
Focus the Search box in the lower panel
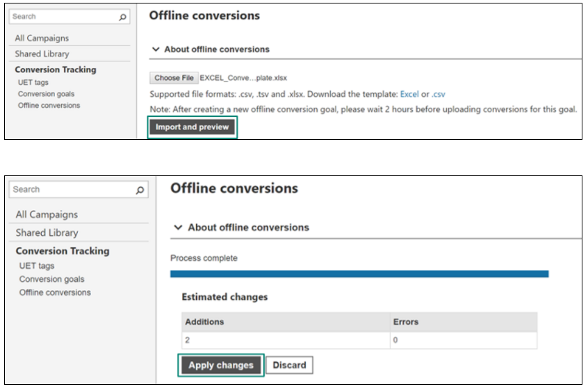[79, 189]
